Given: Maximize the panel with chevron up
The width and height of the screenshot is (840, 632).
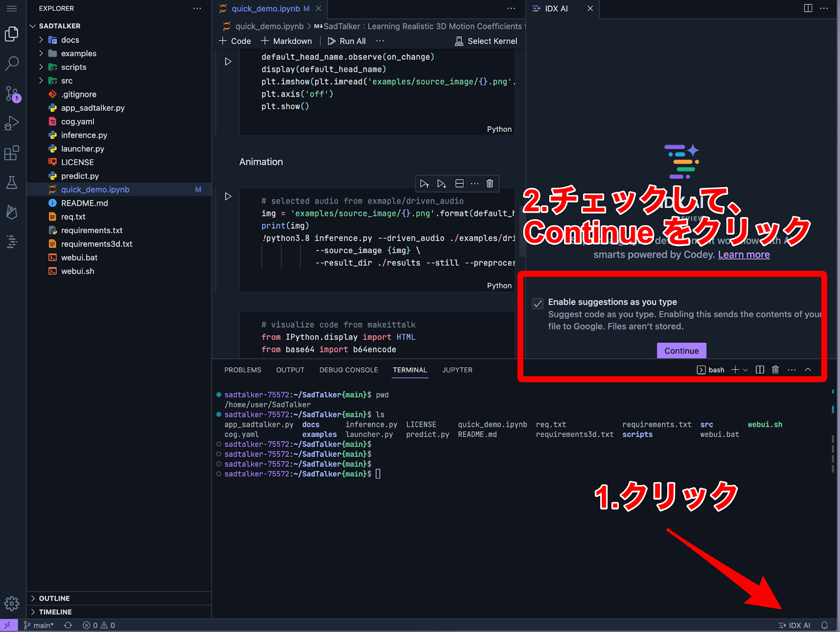Looking at the screenshot, I should click(x=808, y=370).
